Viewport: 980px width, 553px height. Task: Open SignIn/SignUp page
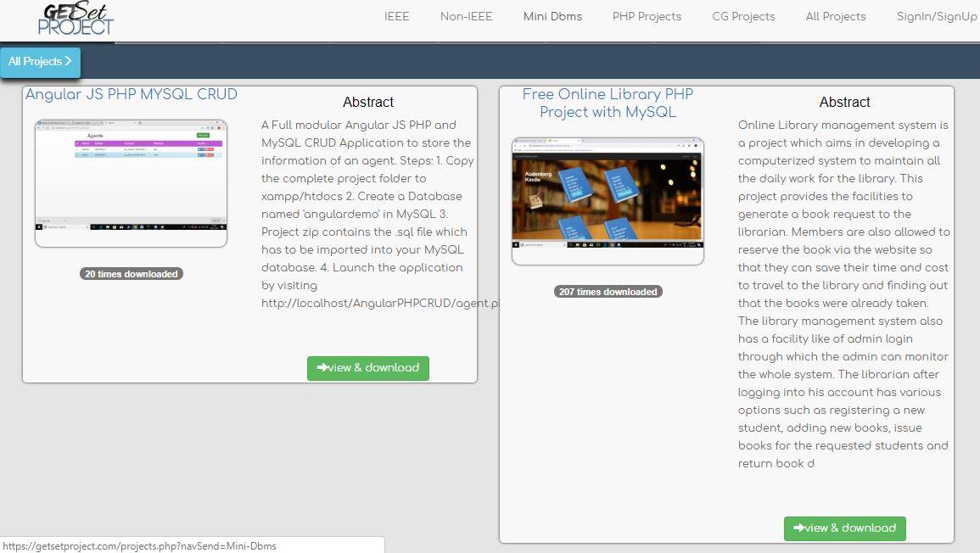tap(936, 17)
